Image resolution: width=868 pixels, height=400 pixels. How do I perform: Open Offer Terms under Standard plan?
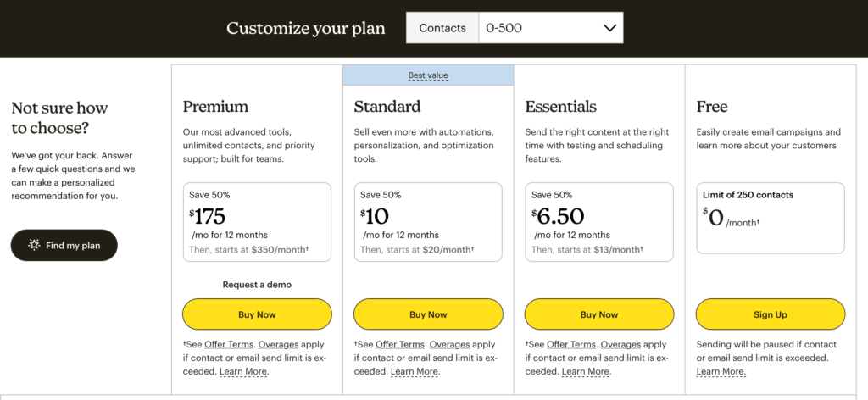pos(401,345)
